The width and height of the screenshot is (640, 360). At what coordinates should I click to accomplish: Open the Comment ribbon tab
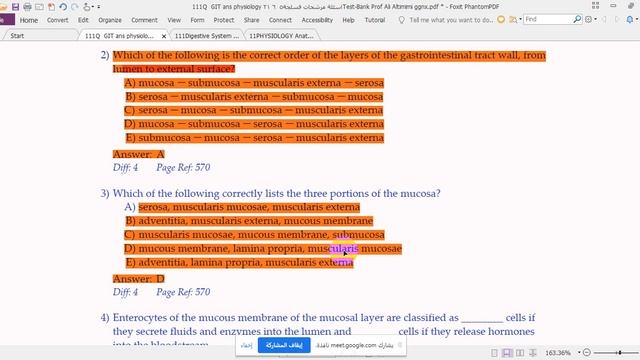[144, 20]
